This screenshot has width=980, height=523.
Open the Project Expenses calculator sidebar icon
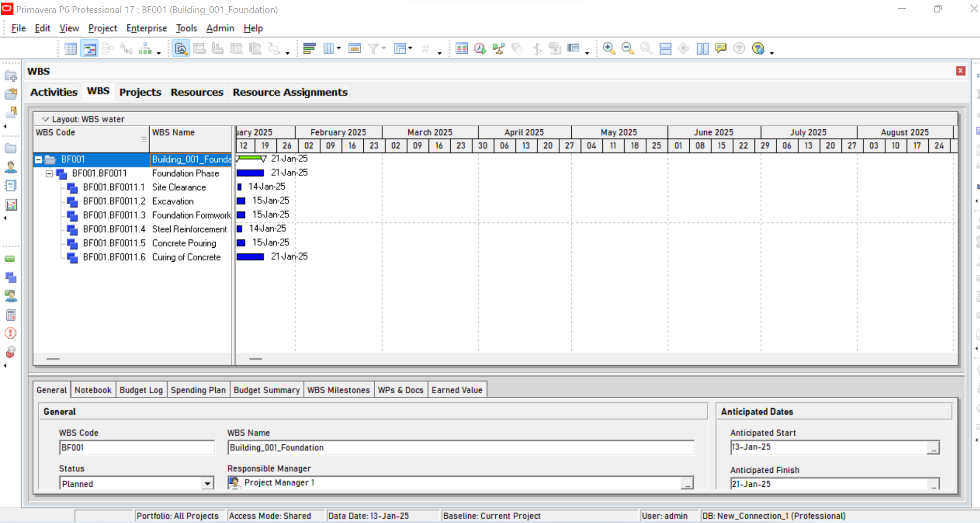coord(10,315)
